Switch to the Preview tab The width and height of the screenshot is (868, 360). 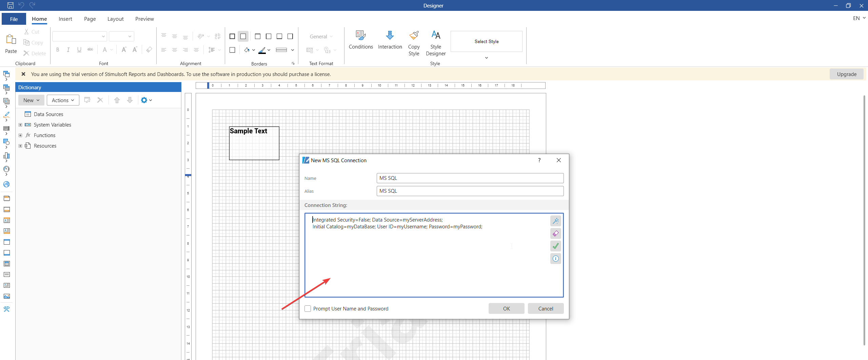(x=144, y=19)
